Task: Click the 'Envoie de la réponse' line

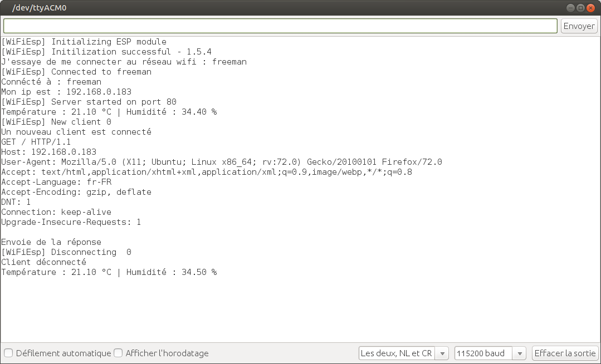Action: [x=51, y=242]
